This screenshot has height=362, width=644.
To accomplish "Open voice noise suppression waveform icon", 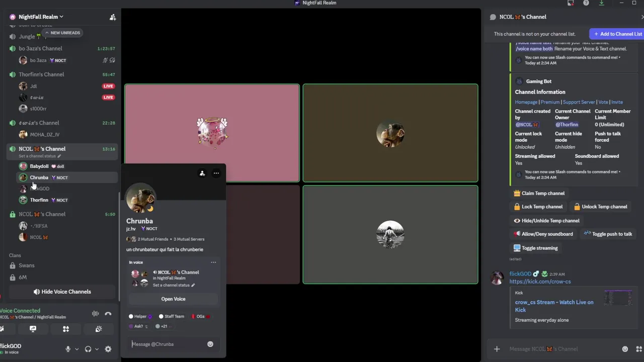I will coord(95,314).
